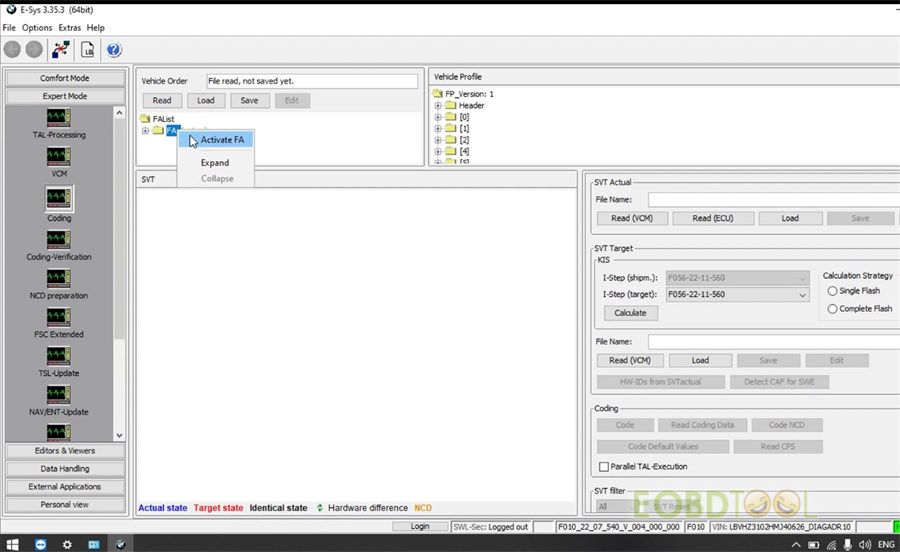
Task: Expand the [0] folder in Vehicle Profile
Action: click(x=438, y=117)
